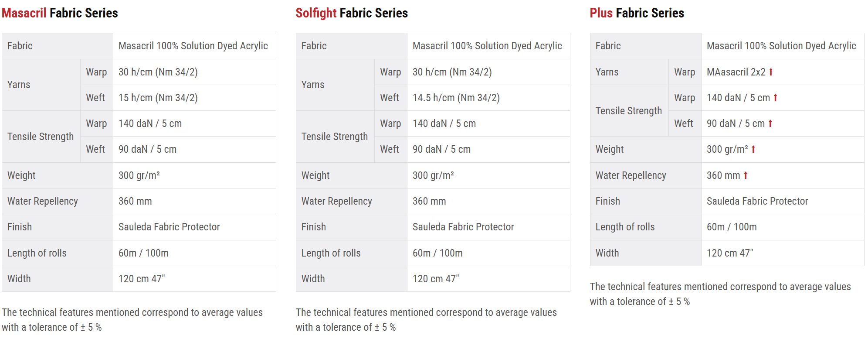Click the red arrow beside MAasacril 2x2

tap(771, 72)
